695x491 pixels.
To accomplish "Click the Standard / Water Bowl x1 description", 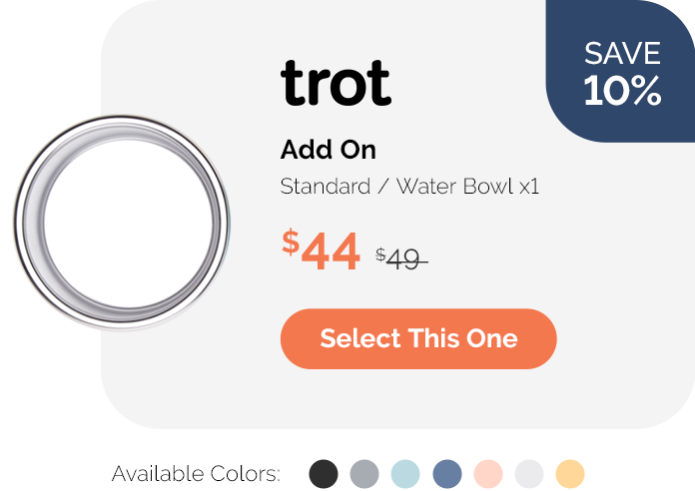I will point(410,186).
